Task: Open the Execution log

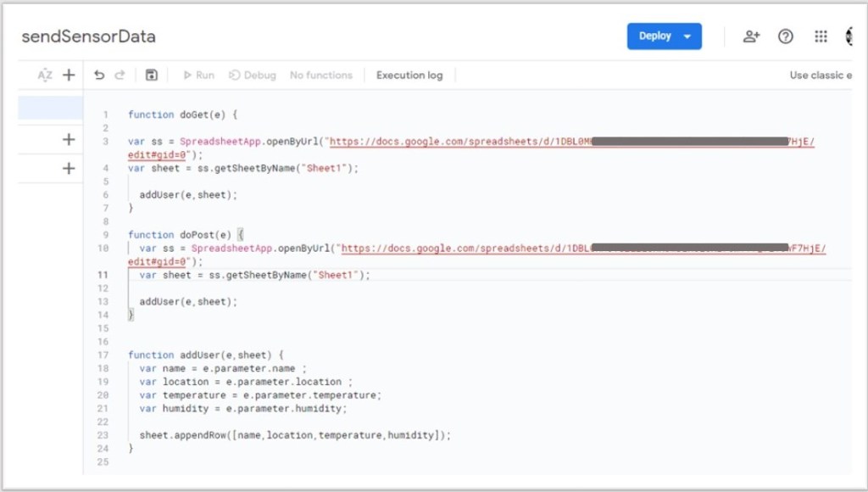Action: (409, 75)
